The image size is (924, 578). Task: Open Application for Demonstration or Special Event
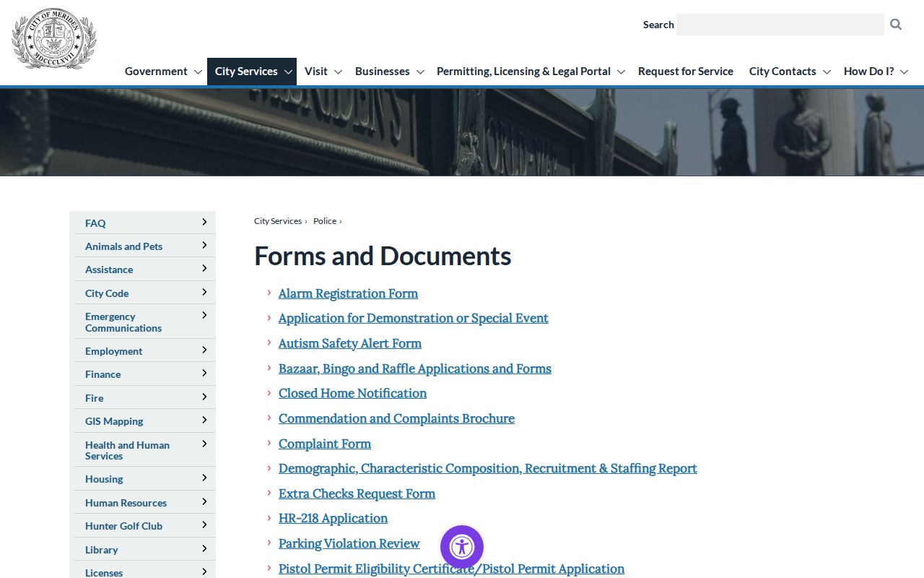(x=414, y=318)
